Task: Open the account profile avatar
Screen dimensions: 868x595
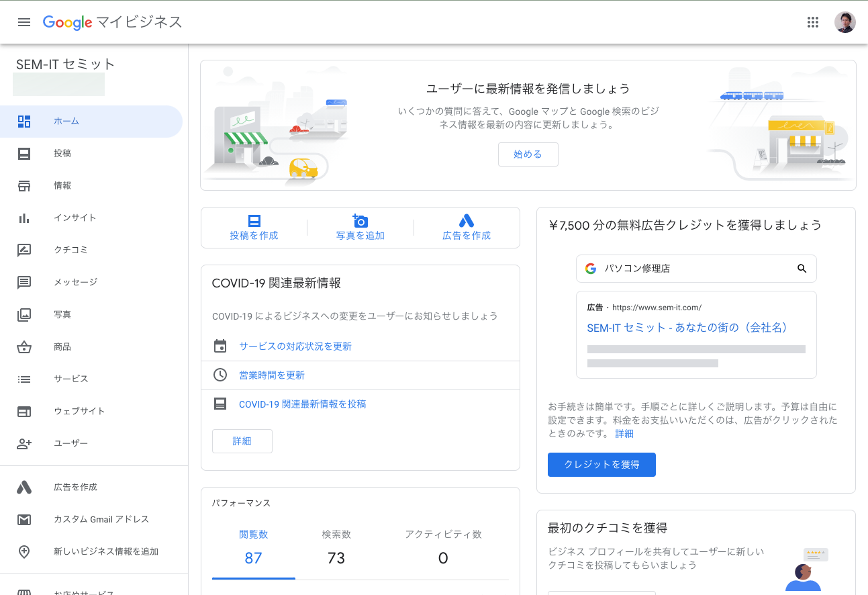Action: coord(845,22)
